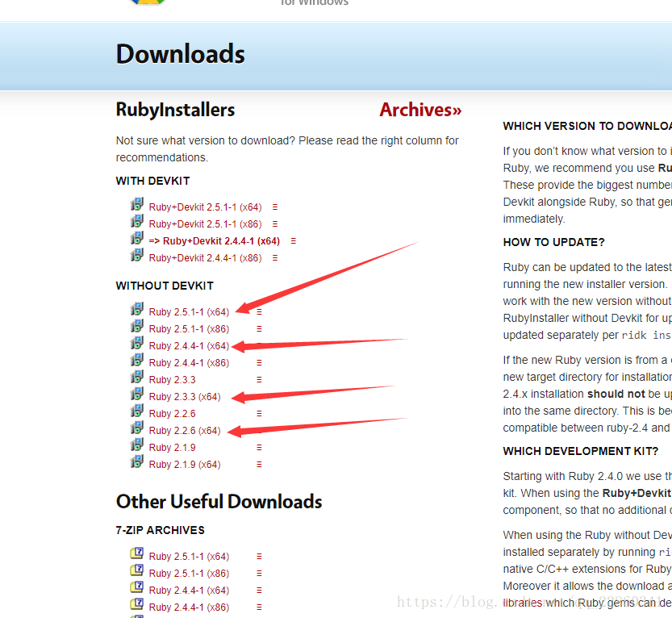Download the Ruby 2.2.6 (x64) installer
The image size is (672, 618).
[x=185, y=431]
